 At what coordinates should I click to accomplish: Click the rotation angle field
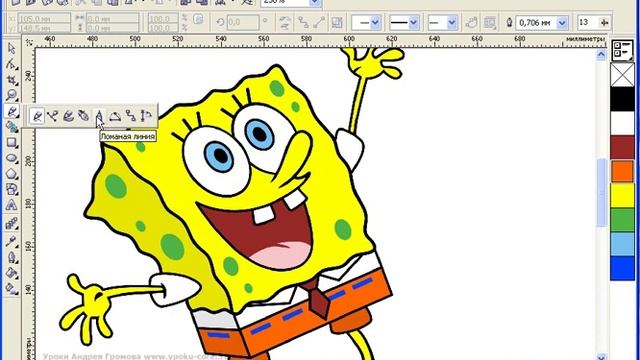(242, 22)
